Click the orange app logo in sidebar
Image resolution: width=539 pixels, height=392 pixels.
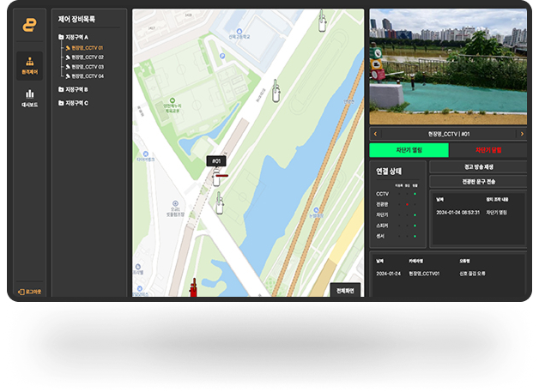[x=29, y=26]
